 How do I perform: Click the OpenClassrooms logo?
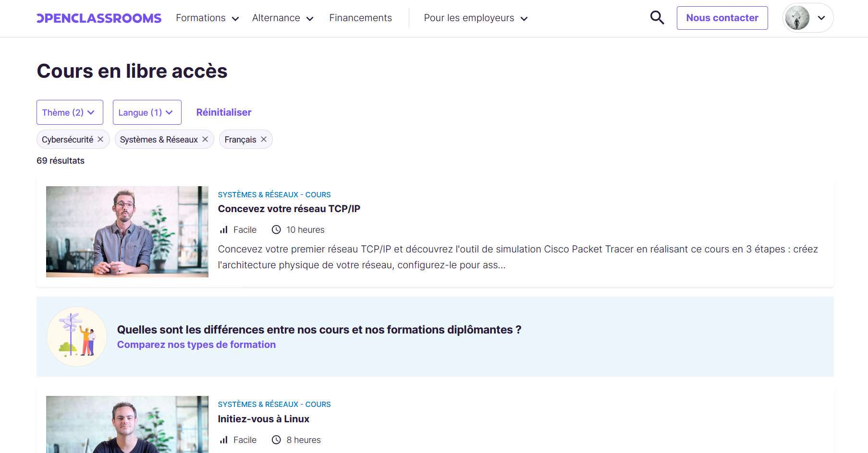pos(99,17)
